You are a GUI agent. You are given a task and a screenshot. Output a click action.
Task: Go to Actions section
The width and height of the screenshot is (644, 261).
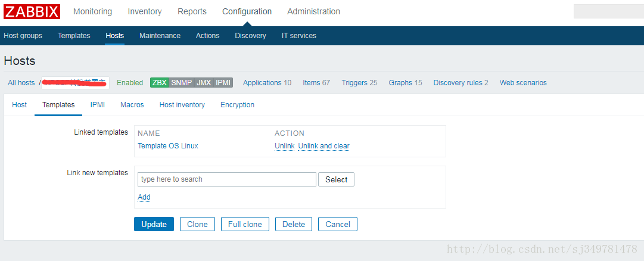coord(207,36)
